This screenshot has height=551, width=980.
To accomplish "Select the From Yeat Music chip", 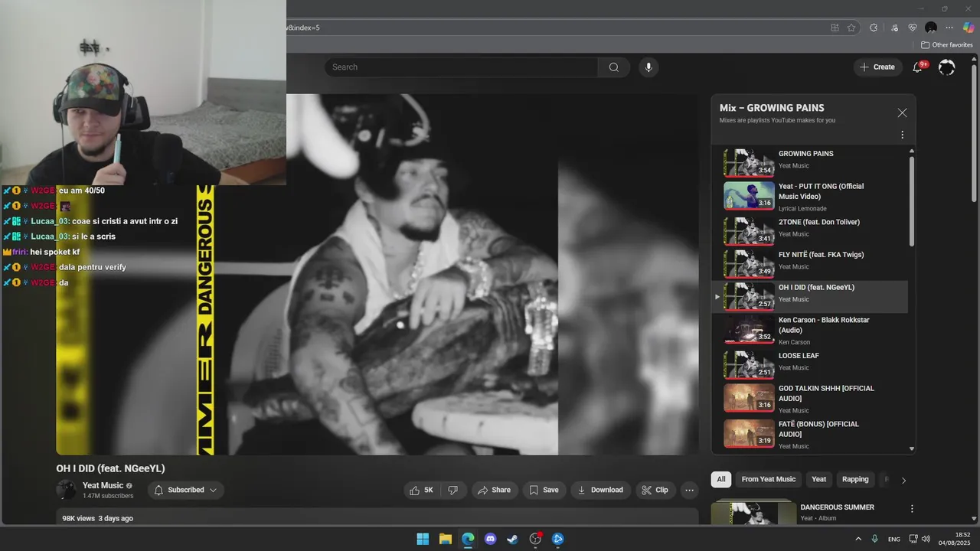I will [x=768, y=479].
